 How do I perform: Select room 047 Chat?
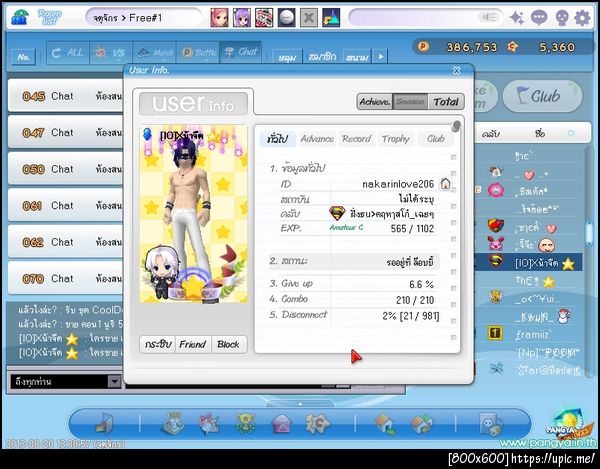coord(66,132)
